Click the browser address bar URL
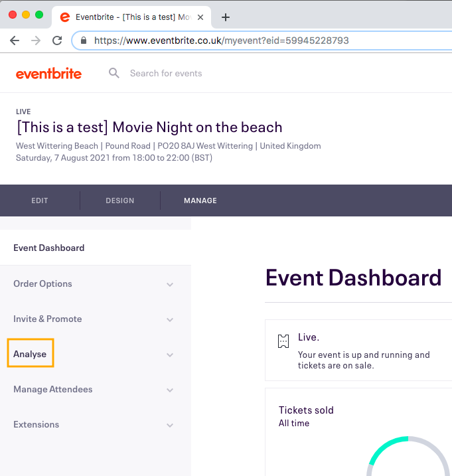This screenshot has height=476, width=452. (221, 40)
